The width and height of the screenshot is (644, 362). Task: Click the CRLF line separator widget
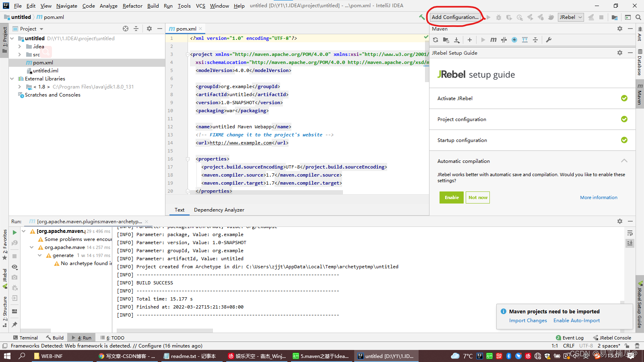tap(569, 346)
